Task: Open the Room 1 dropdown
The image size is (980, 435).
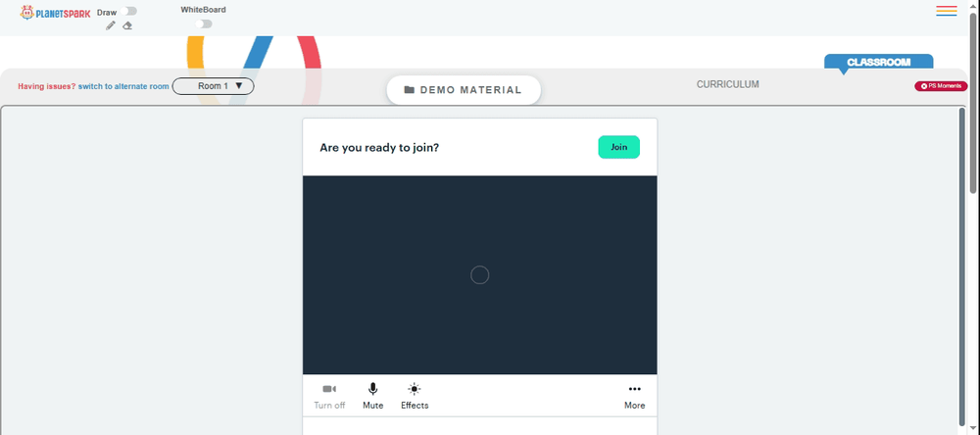Action: [213, 86]
